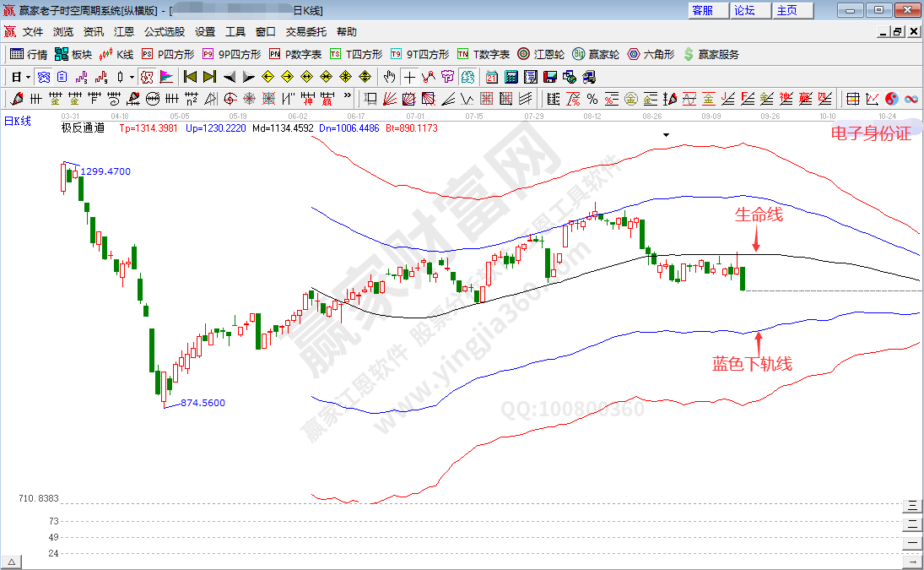Open the 交易委托 menu
Screen dimensions: 924x570
305,31
